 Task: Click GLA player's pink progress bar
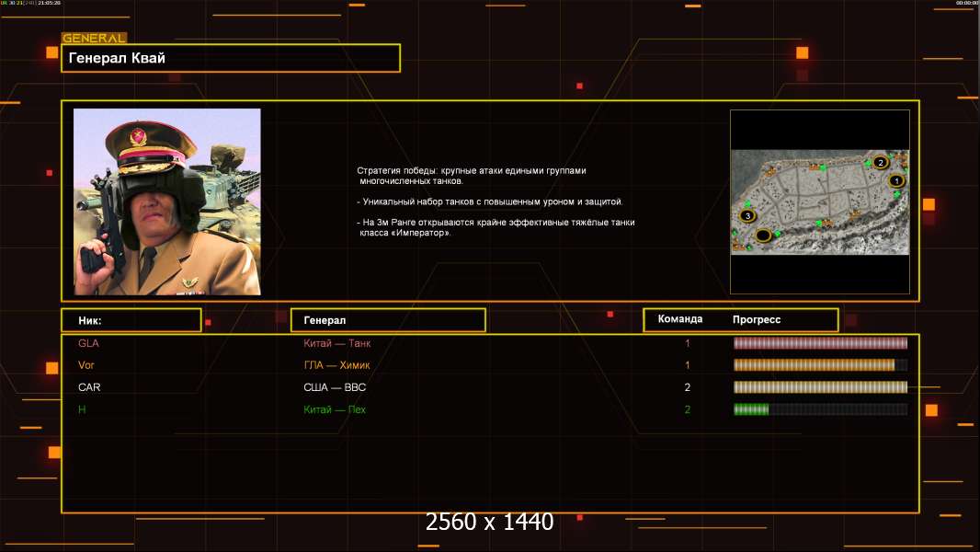820,343
